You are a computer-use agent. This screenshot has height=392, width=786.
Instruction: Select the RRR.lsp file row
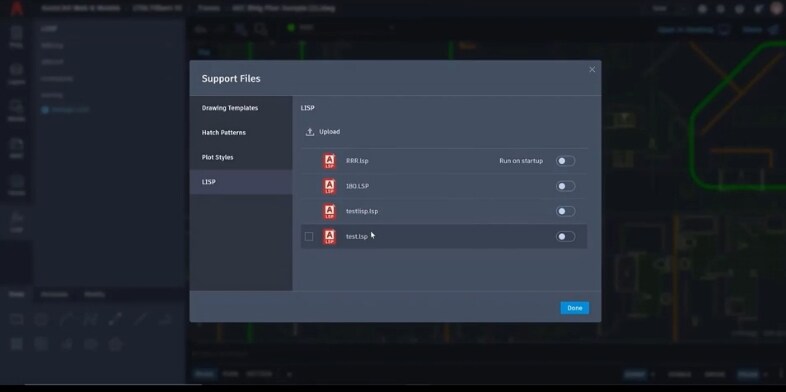click(444, 161)
